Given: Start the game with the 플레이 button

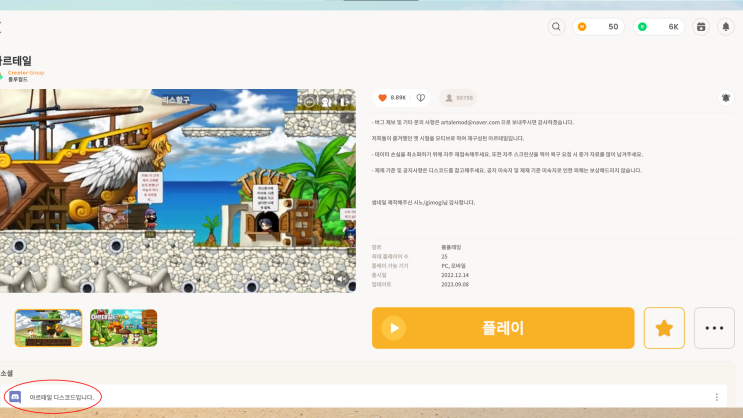Looking at the screenshot, I should 503,328.
